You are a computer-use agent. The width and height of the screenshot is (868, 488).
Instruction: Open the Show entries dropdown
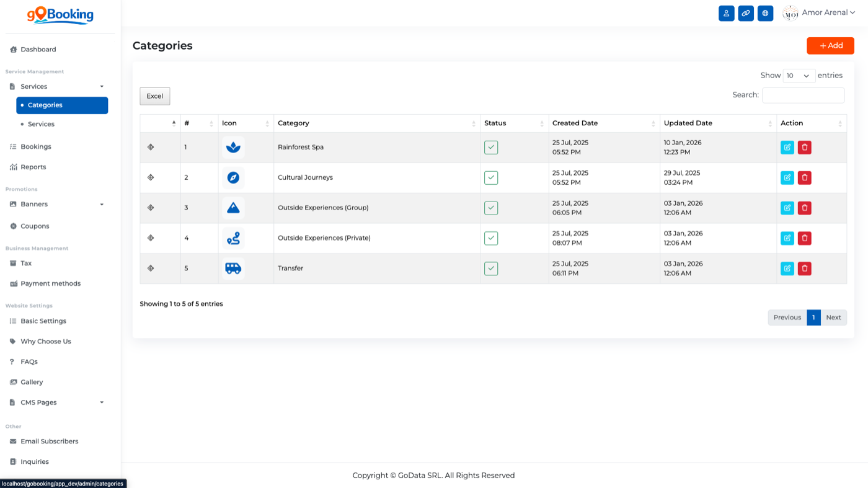[799, 76]
